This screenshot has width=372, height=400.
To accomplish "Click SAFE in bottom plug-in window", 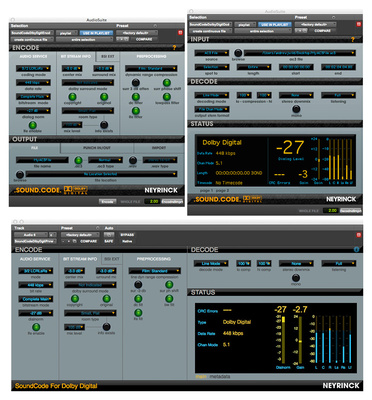I will coord(109,241).
